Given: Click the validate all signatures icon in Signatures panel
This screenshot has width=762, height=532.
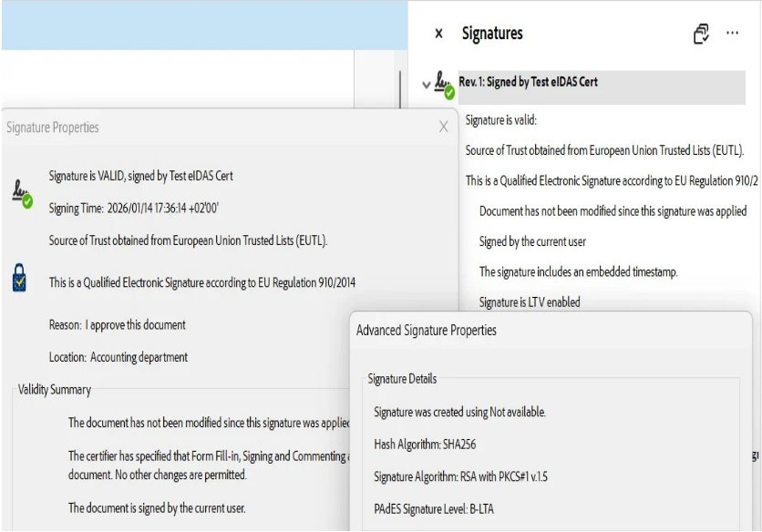Looking at the screenshot, I should point(701,34).
